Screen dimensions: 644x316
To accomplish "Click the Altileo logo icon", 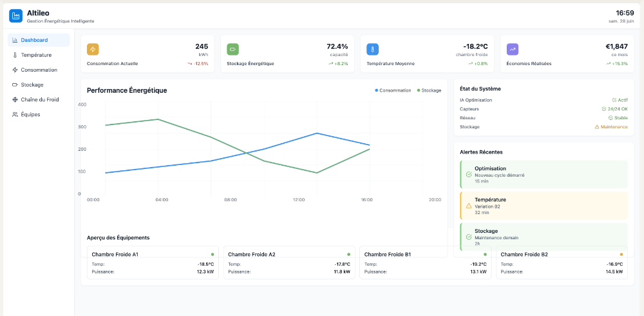I will point(15,16).
